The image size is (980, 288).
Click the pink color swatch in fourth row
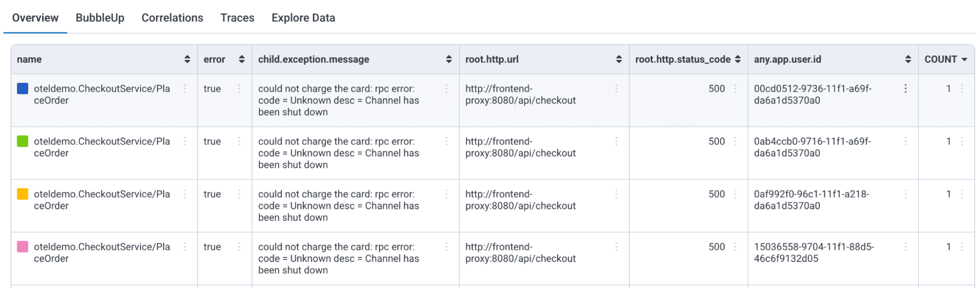pyautogui.click(x=23, y=247)
